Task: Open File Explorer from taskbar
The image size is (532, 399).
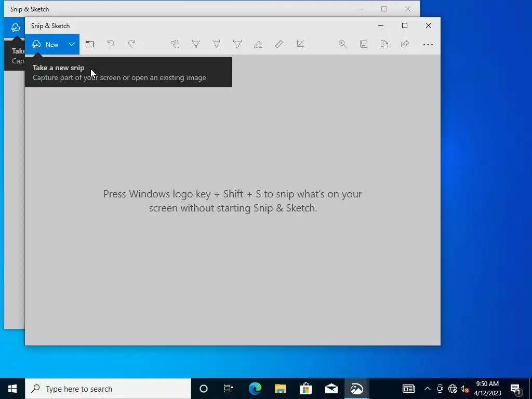Action: [x=280, y=389]
